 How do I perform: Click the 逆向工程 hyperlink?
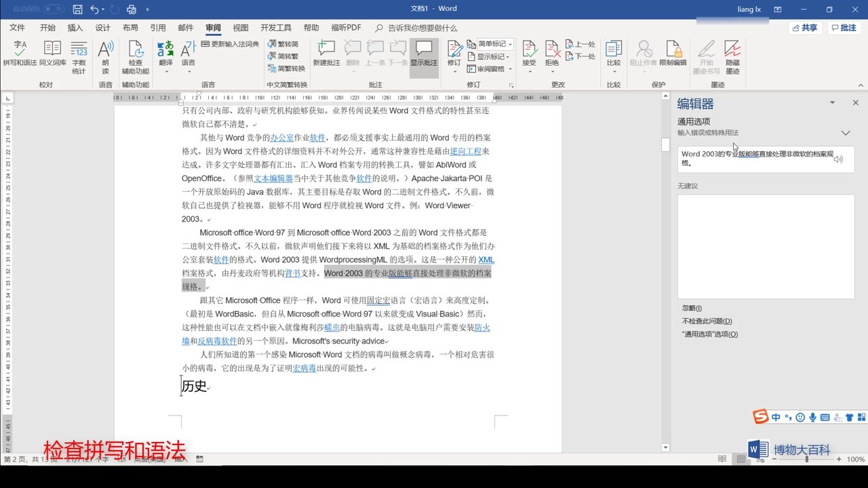(x=466, y=151)
